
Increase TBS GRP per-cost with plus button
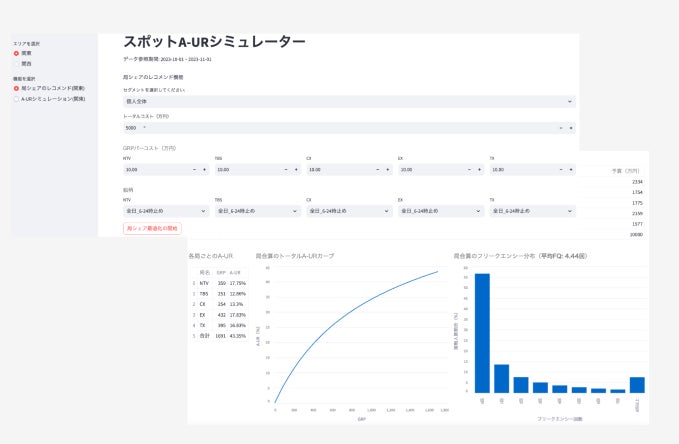(x=296, y=170)
